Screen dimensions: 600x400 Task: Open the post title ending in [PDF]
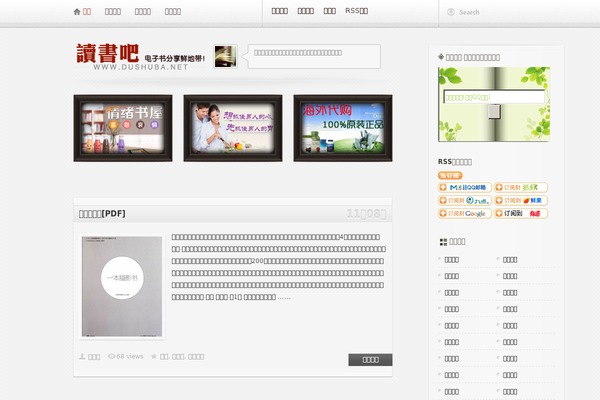point(102,214)
